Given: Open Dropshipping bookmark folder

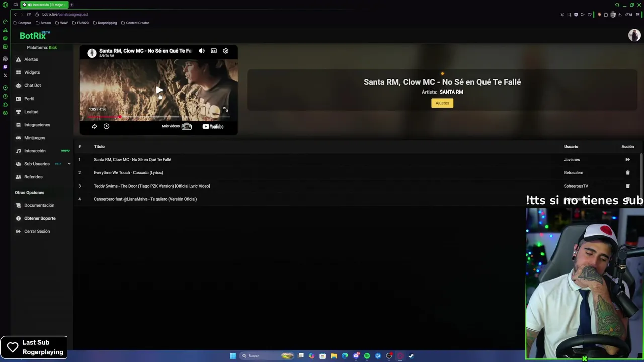Looking at the screenshot, I should pyautogui.click(x=105, y=23).
